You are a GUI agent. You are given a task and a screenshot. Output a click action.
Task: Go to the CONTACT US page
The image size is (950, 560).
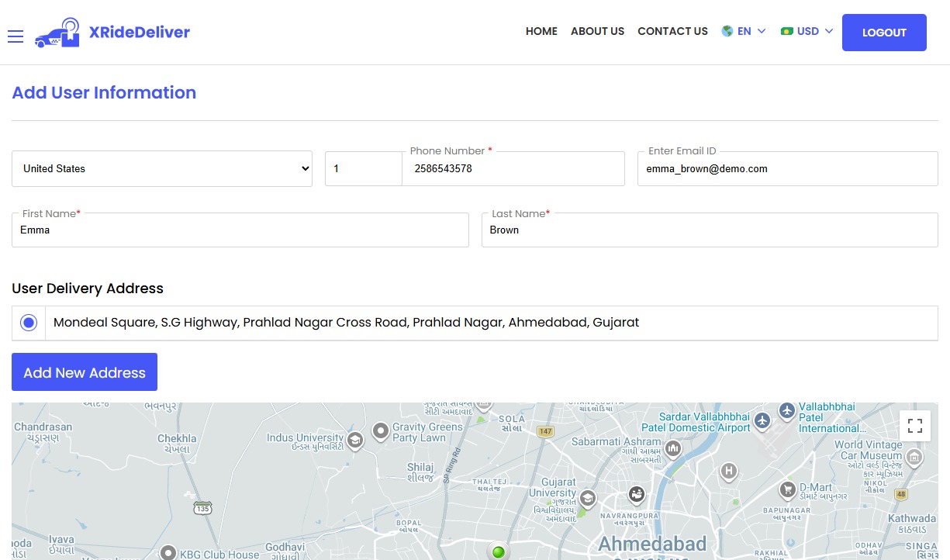pyautogui.click(x=672, y=31)
